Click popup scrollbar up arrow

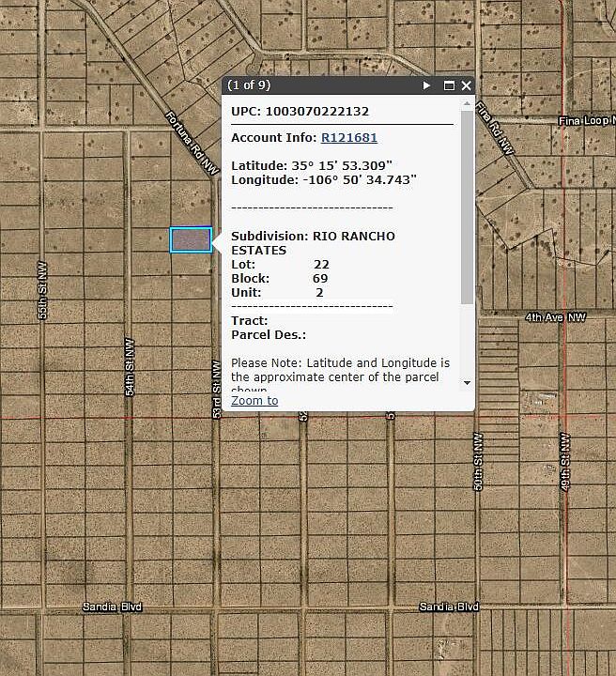[467, 104]
